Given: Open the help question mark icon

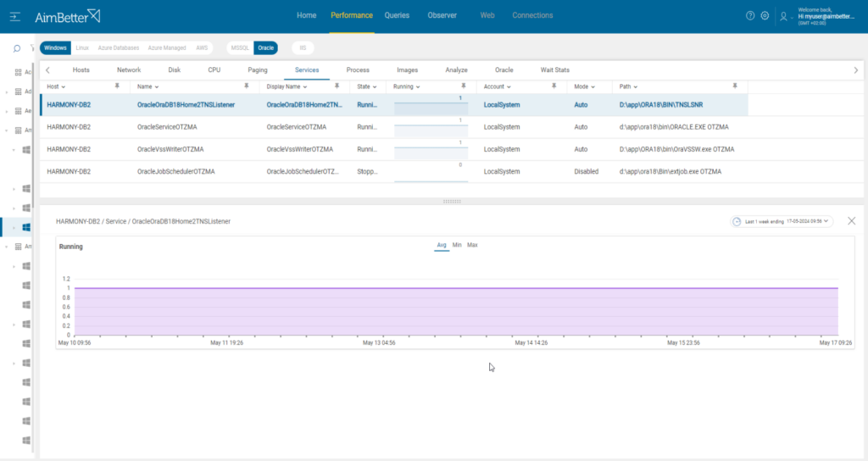Looking at the screenshot, I should click(x=750, y=15).
